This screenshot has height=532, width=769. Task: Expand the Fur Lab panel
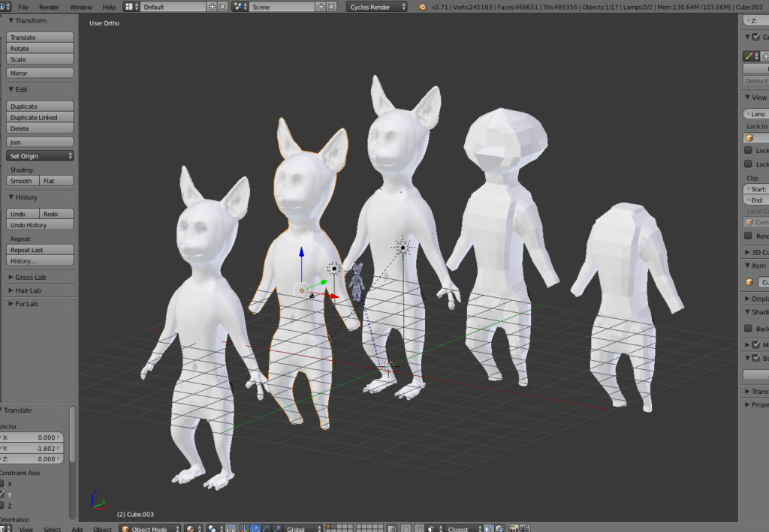coord(11,304)
